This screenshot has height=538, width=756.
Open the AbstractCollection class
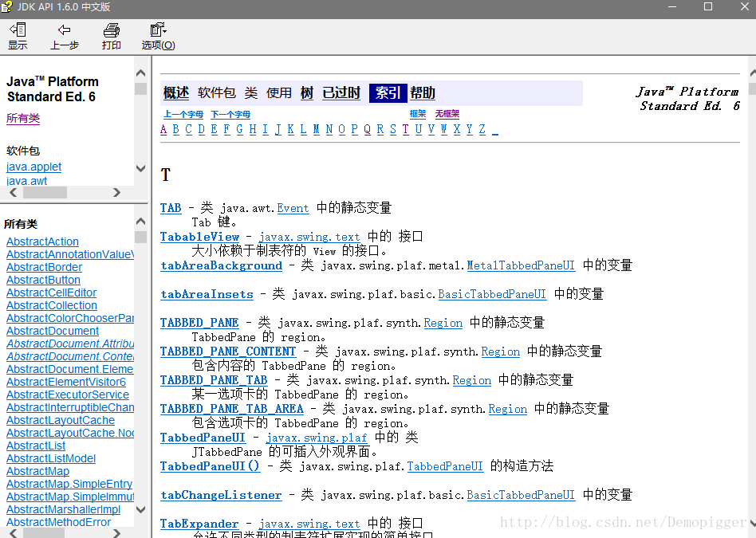point(52,305)
